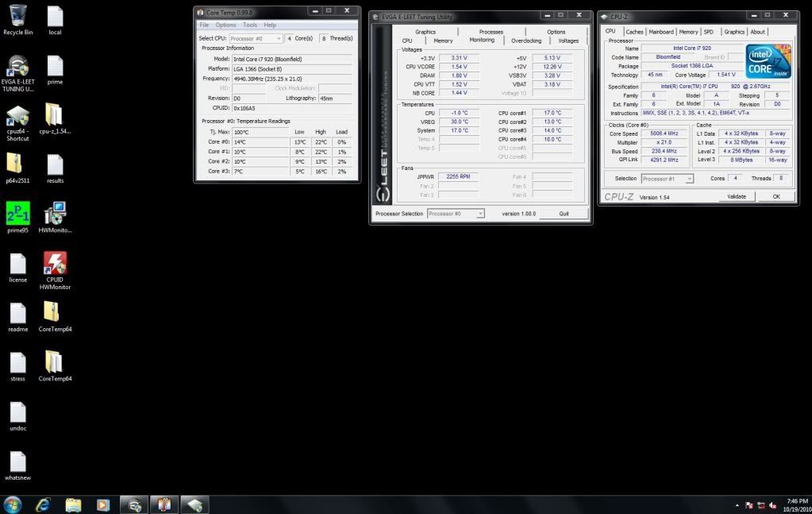This screenshot has width=812, height=514.
Task: Select the p64v2511 zip folder icon
Action: point(17,168)
